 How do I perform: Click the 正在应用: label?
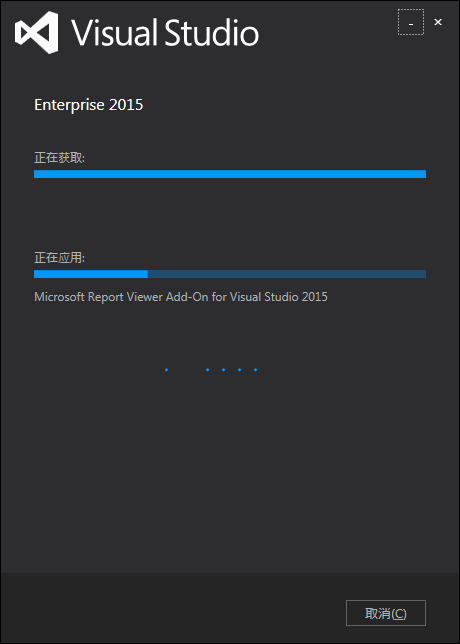(x=60, y=258)
